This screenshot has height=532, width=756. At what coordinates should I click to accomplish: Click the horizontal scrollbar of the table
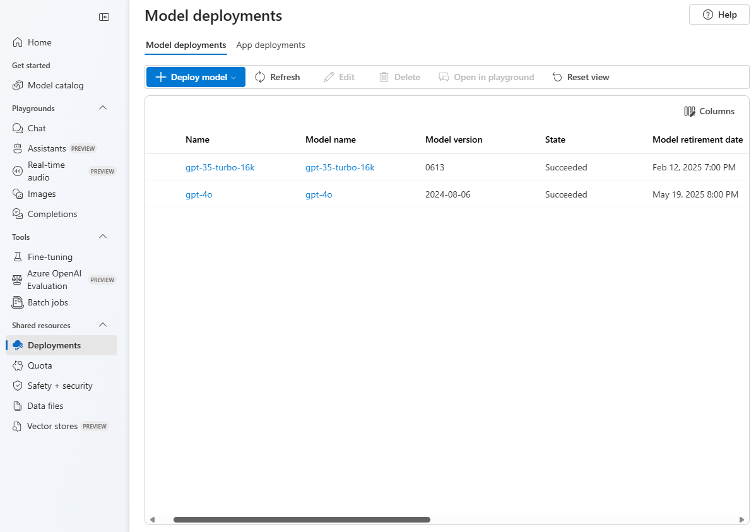302,519
